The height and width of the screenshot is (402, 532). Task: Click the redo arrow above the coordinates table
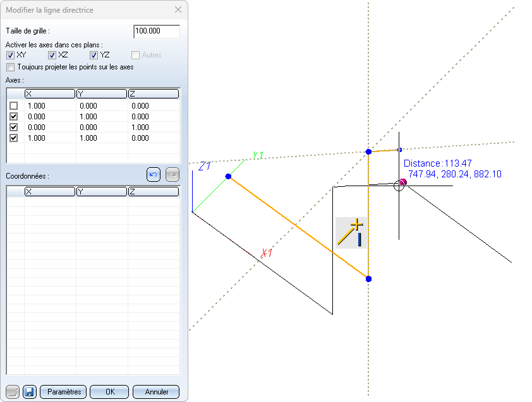tap(172, 175)
